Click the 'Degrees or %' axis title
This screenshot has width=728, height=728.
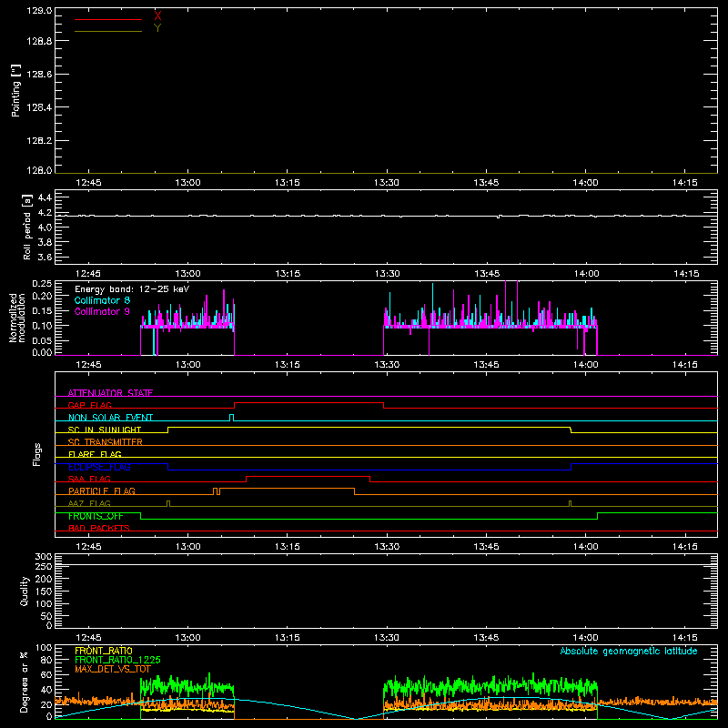pyautogui.click(x=25, y=682)
